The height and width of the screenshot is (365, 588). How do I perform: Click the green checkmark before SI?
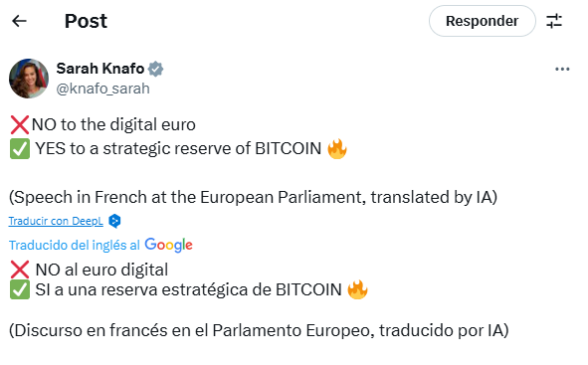coord(20,290)
